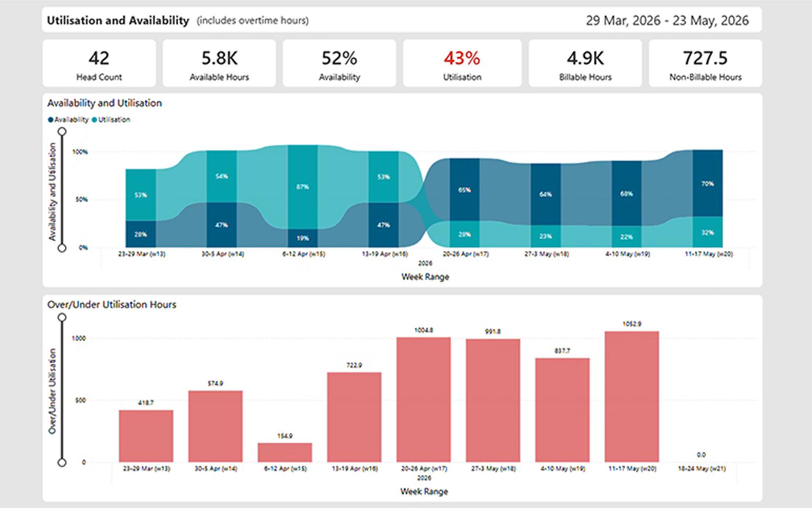Select the red 43% Utilisation value
This screenshot has height=508, width=812.
(x=462, y=58)
